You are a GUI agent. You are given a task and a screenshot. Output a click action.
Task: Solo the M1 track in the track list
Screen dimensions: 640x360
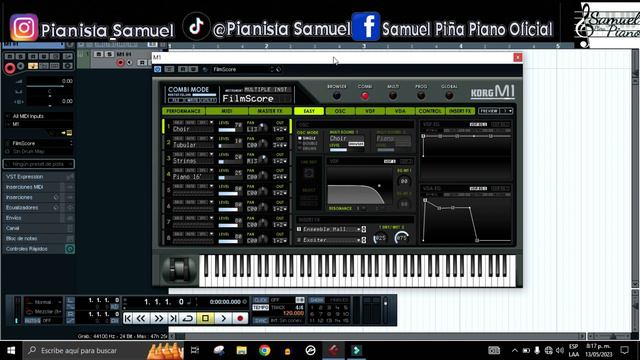(x=109, y=54)
